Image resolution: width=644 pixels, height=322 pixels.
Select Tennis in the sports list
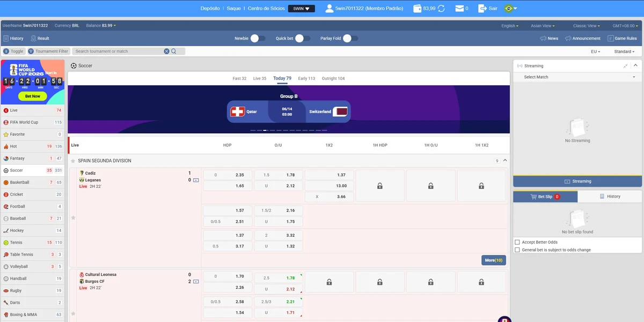(x=32, y=243)
